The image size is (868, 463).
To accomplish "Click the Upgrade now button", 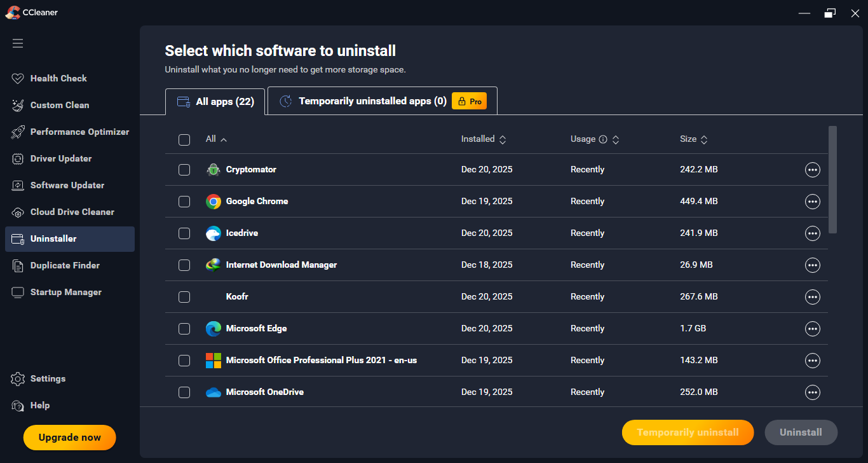I will (70, 438).
